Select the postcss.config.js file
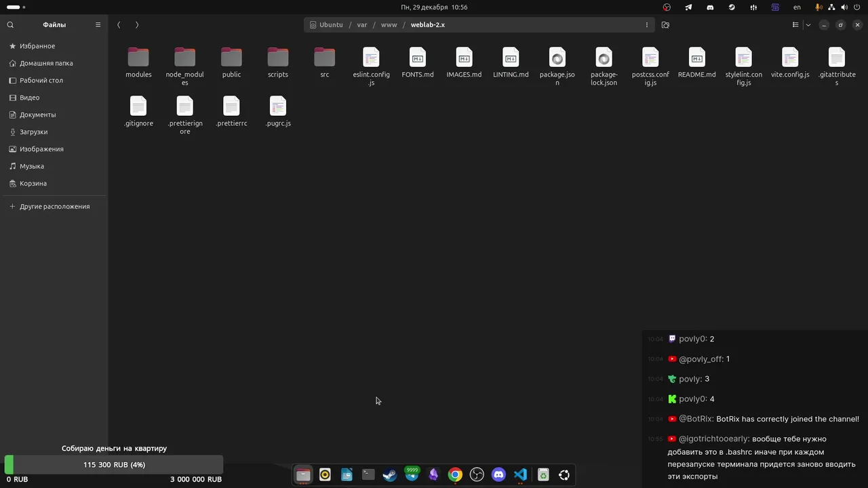This screenshot has width=868, height=488. click(x=650, y=66)
